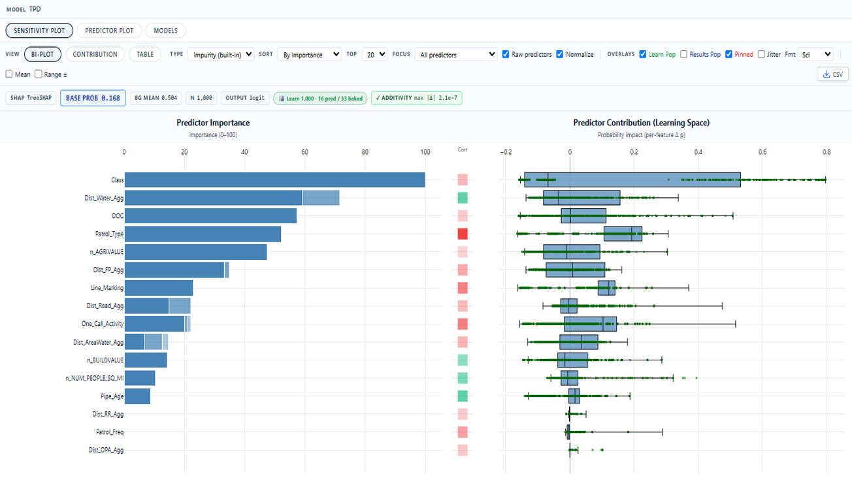852x504 pixels.
Task: Click the Class predictor label
Action: pos(117,180)
